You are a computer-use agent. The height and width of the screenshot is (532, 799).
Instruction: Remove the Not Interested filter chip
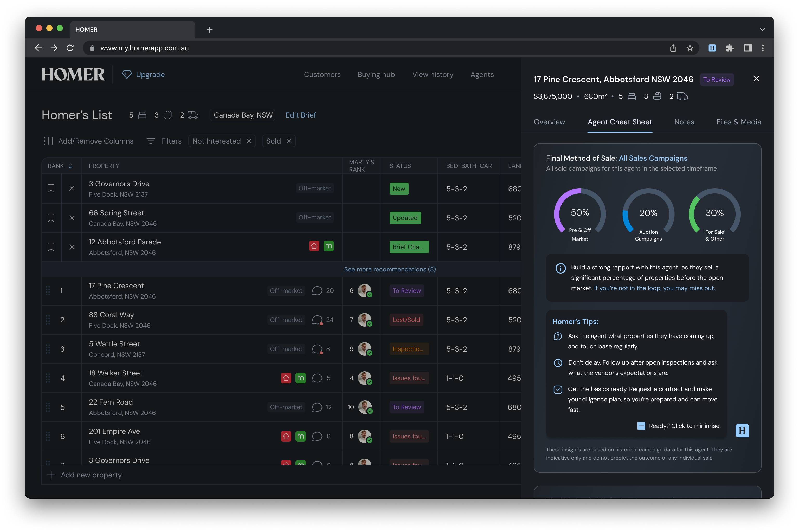[249, 141]
